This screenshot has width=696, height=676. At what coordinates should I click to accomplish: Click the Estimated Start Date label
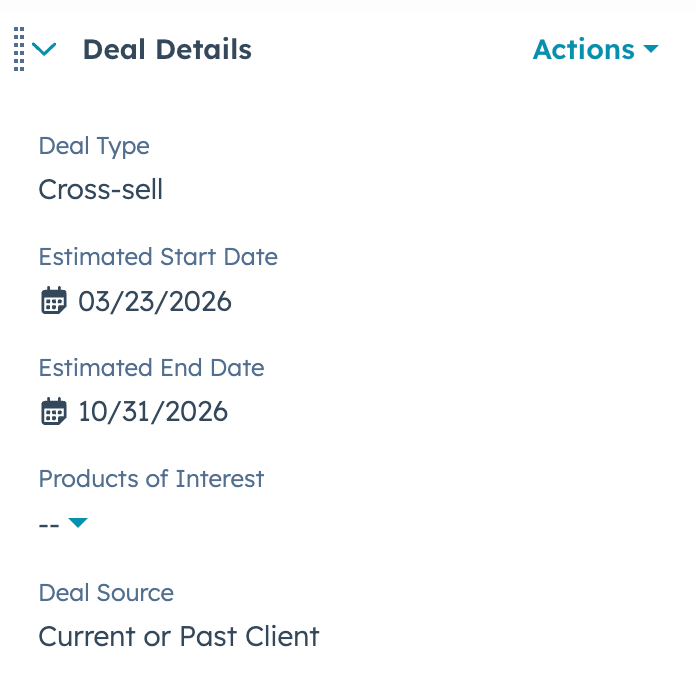158,257
